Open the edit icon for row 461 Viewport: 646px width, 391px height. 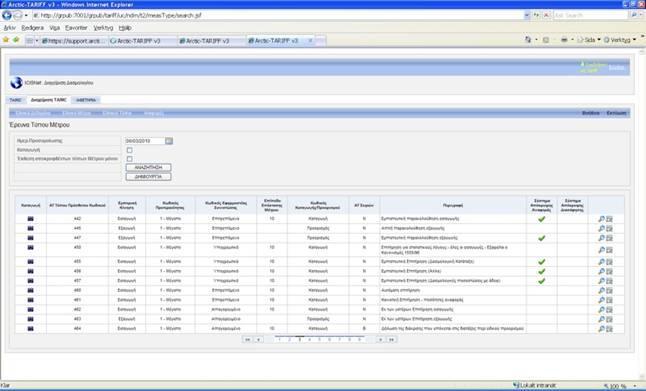(x=609, y=300)
